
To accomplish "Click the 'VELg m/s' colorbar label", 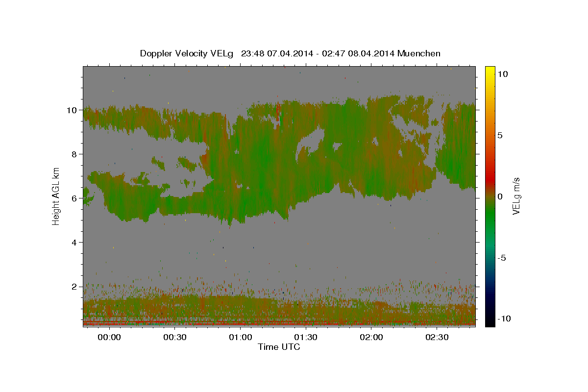I will point(516,196).
